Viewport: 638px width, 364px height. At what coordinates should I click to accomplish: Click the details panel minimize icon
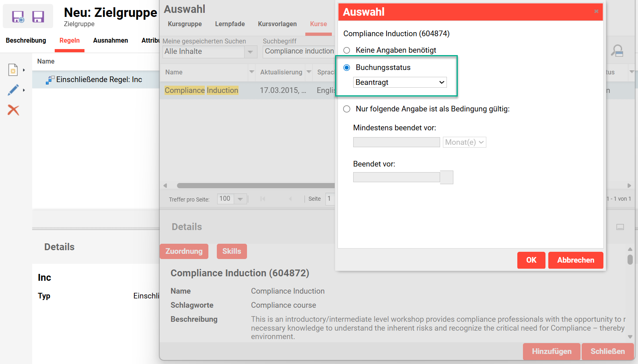(620, 227)
